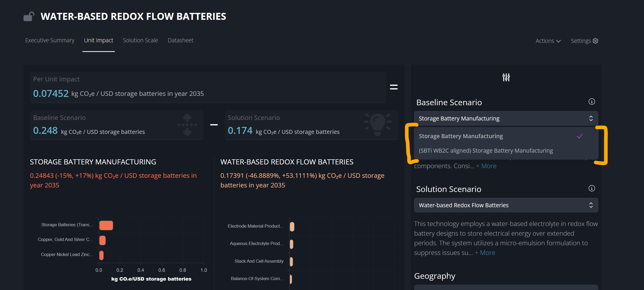The image size is (644, 290).
Task: Collapse the Baseline Scenario dropdown
Action: point(506,118)
